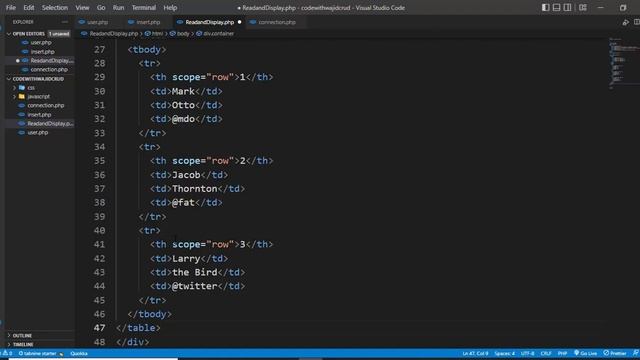Open Explorer more actions ellipsis
The image size is (640, 360).
coord(64,22)
